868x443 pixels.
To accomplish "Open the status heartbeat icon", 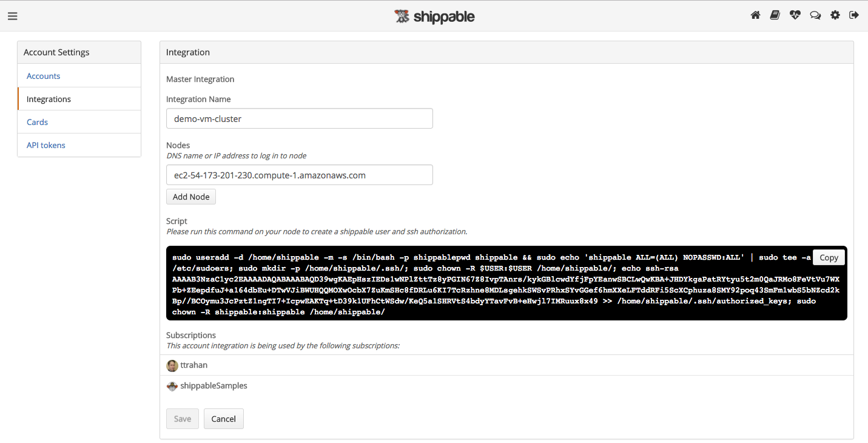I will tap(795, 15).
